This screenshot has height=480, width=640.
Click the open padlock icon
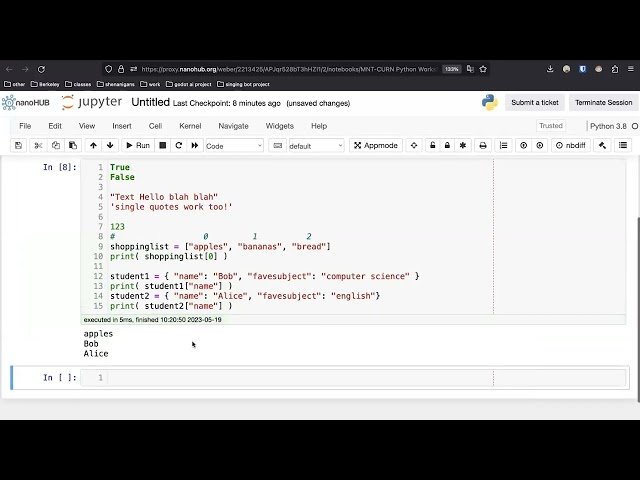[x=433, y=145]
